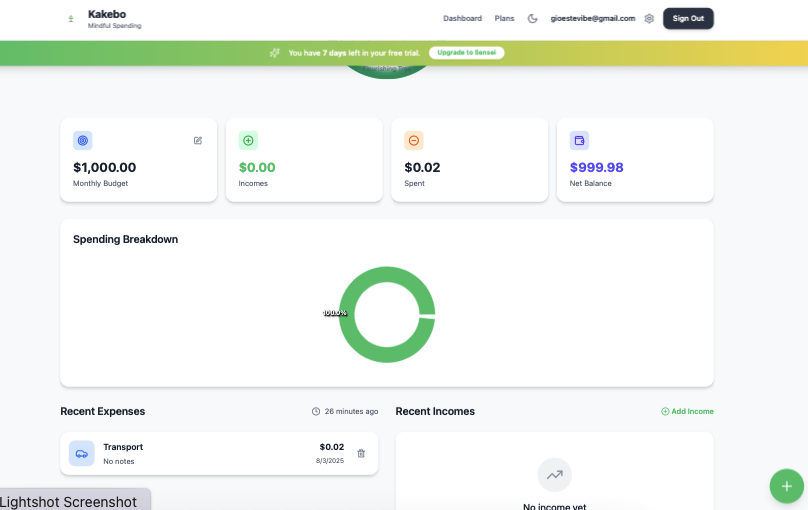Click the Add Income link
Image resolution: width=808 pixels, height=510 pixels.
(687, 411)
